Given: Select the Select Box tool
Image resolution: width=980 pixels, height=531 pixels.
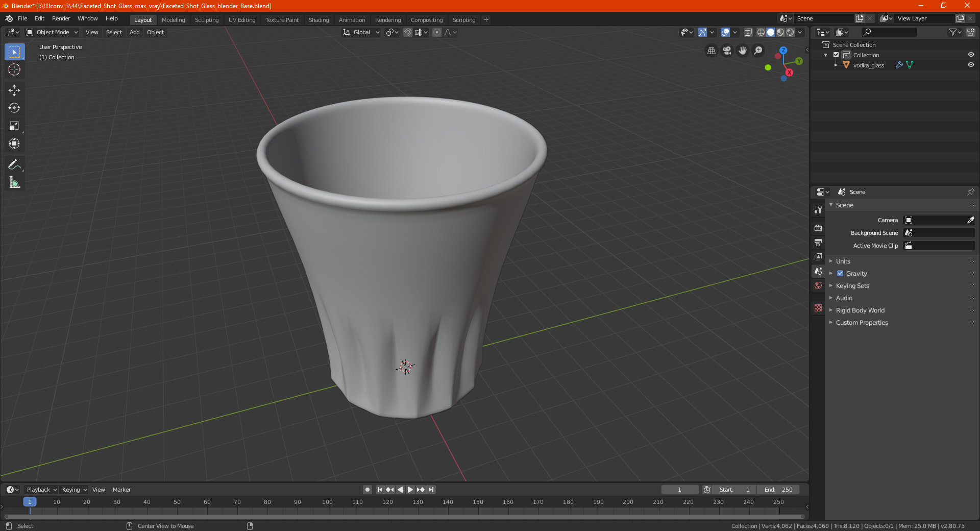Looking at the screenshot, I should pos(14,52).
